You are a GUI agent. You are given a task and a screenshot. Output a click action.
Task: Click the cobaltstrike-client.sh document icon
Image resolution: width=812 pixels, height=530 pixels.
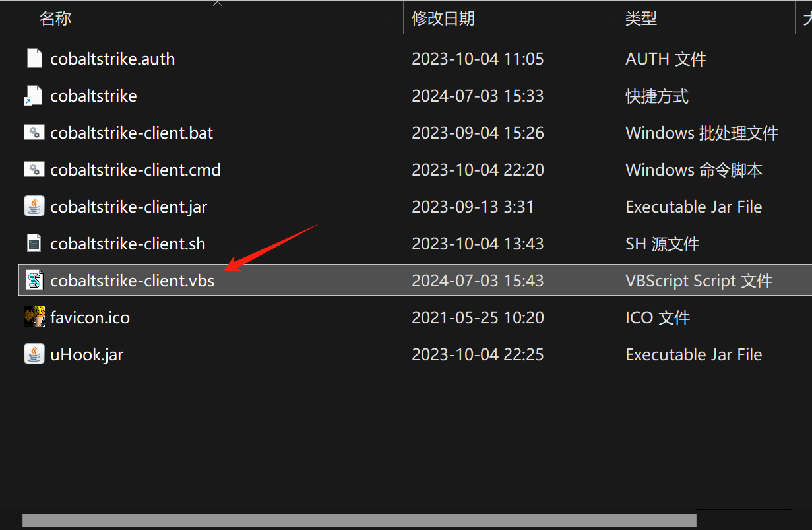[34, 244]
